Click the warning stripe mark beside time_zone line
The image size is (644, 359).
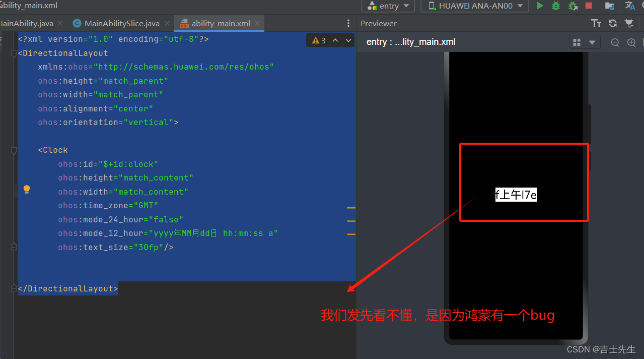click(351, 207)
